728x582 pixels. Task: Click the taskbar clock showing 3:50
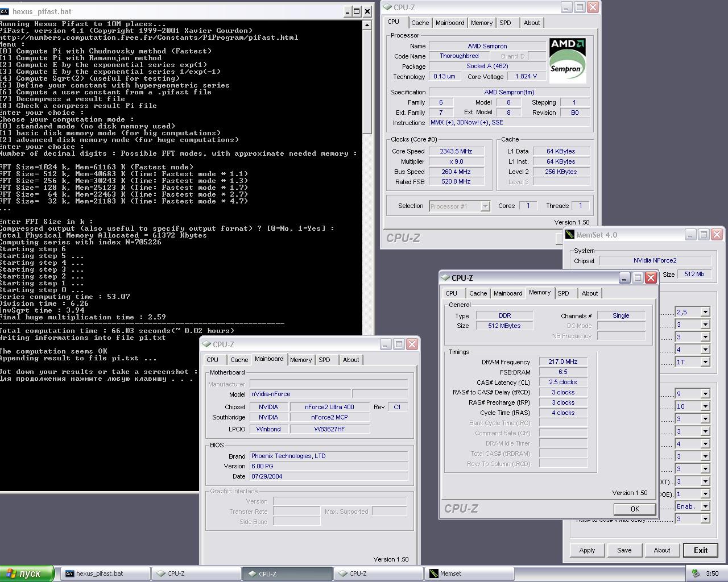pos(712,573)
